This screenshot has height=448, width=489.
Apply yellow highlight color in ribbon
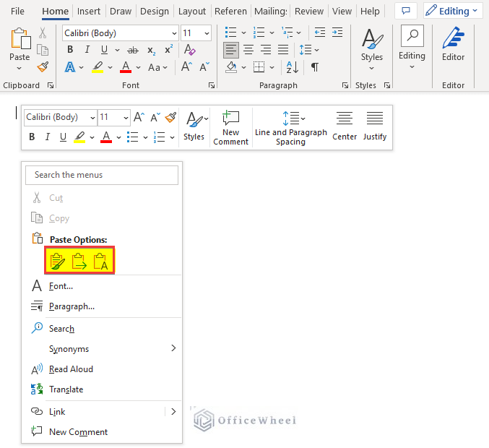[98, 67]
